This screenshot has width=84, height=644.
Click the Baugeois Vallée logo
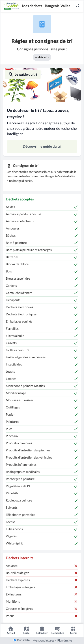pos(11,6)
